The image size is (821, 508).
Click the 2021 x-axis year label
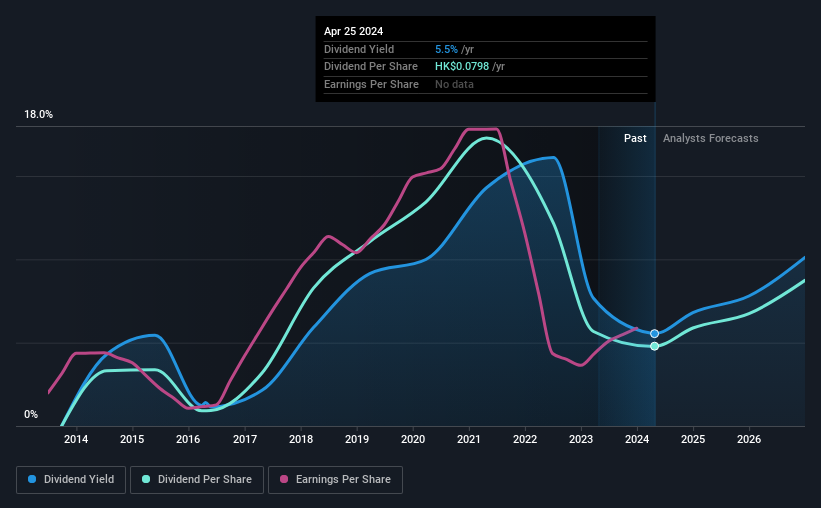coord(469,439)
